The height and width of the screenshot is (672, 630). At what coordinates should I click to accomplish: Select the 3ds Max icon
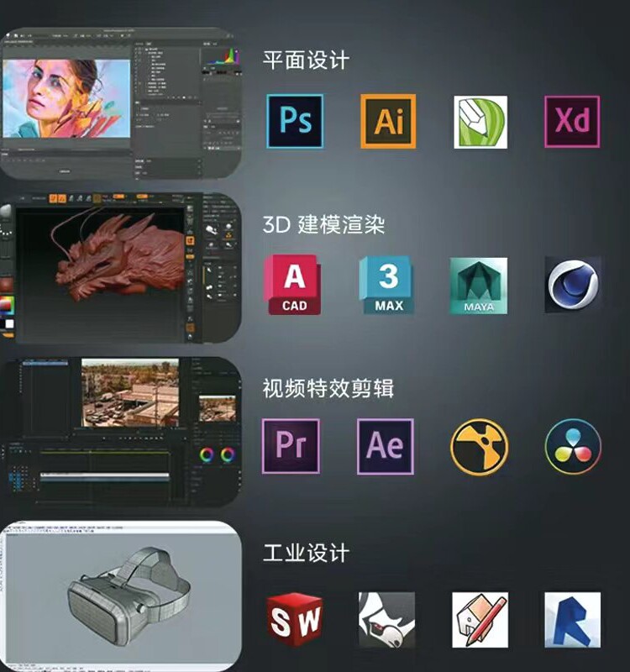coord(387,285)
